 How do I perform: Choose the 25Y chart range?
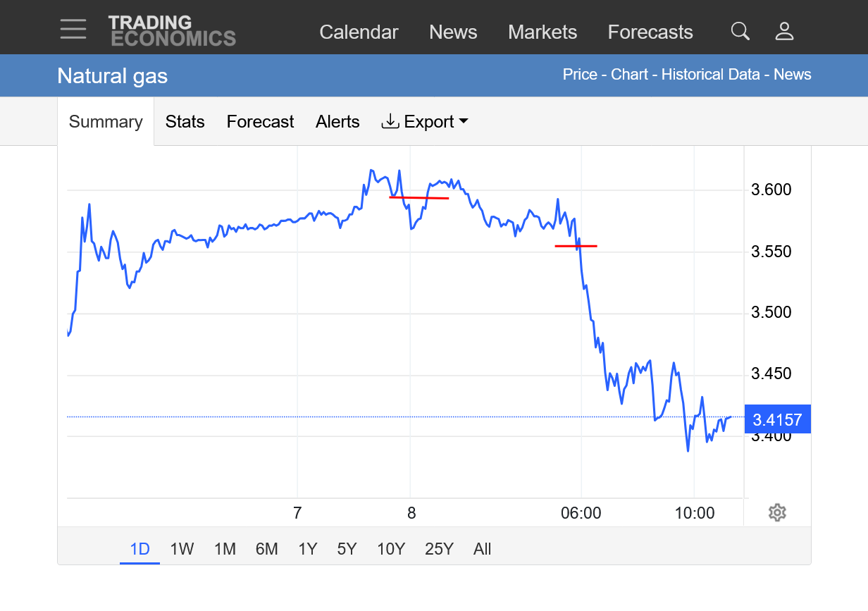coord(439,549)
